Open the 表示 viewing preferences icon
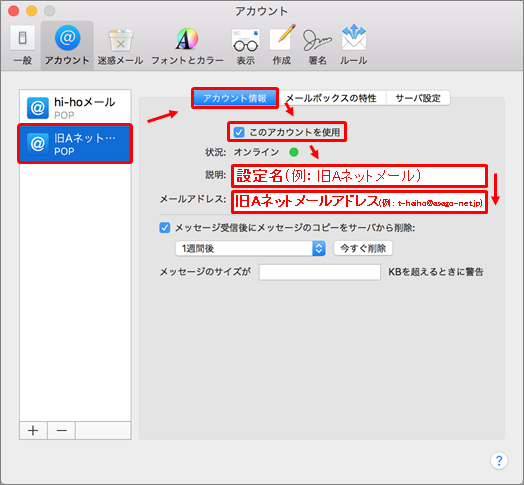Viewport: 524px width, 485px height. pos(246,46)
